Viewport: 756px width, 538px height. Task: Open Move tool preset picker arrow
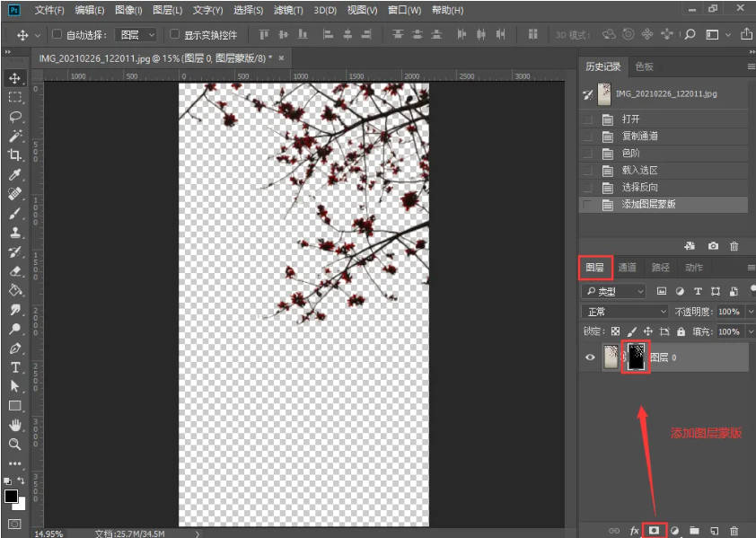[38, 35]
